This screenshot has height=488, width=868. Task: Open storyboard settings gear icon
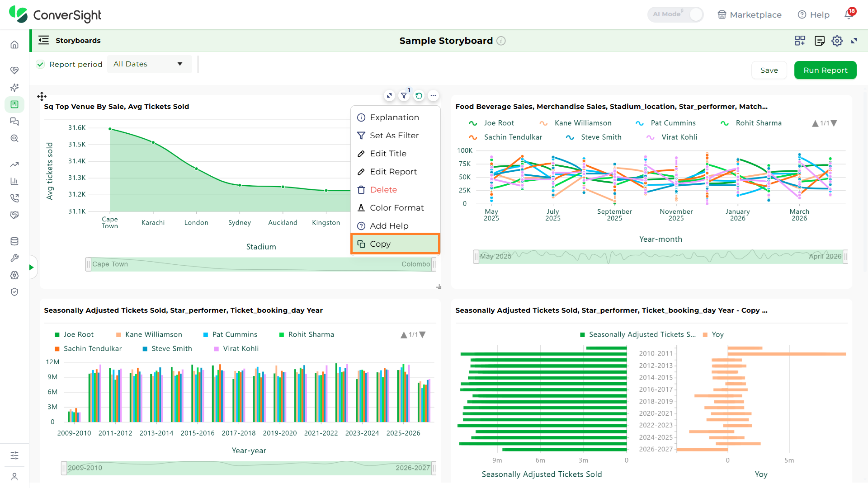pos(837,41)
